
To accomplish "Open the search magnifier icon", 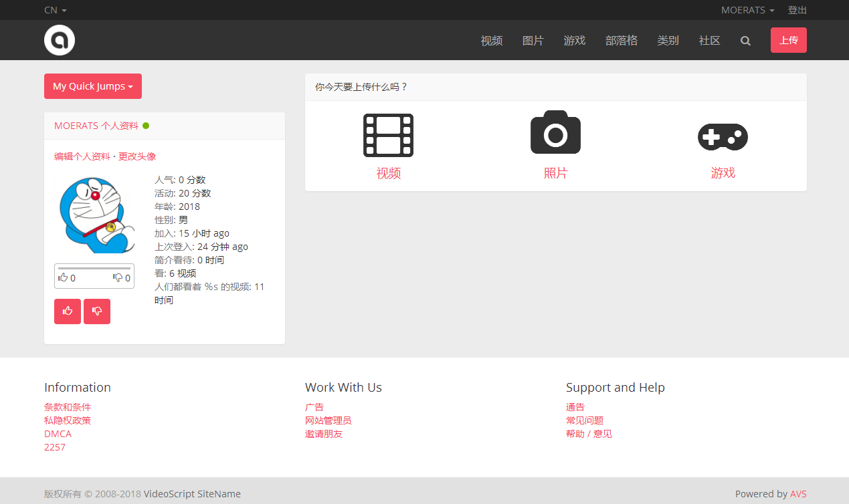I will tap(745, 41).
